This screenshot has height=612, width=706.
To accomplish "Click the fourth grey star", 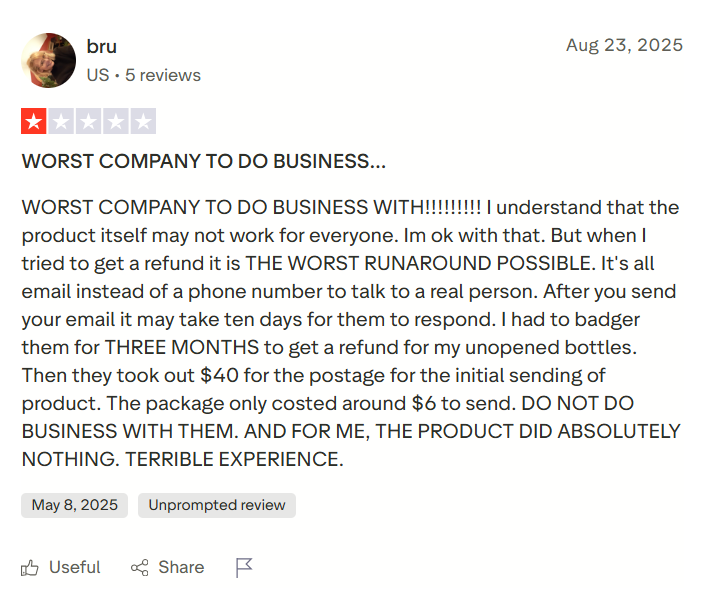I will pos(115,122).
